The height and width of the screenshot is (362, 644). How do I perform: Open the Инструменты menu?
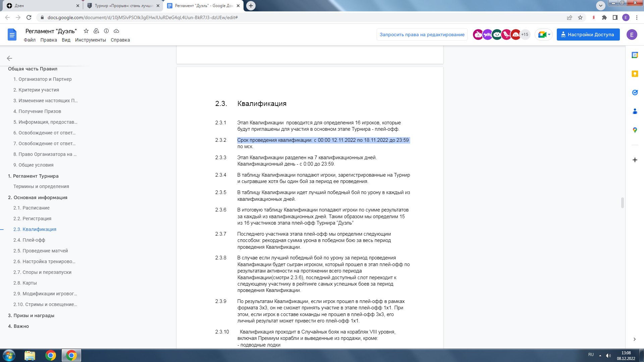coord(91,40)
